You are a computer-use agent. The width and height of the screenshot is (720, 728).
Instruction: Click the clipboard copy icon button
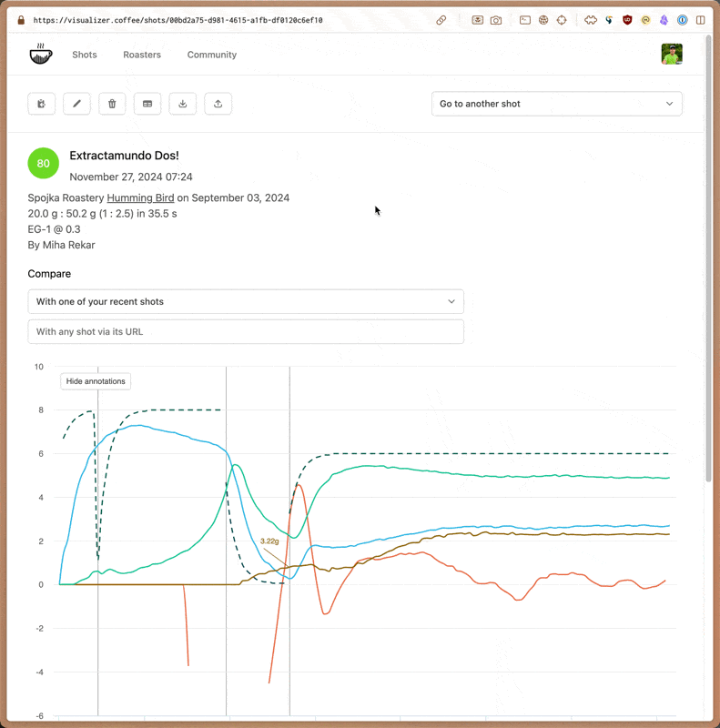click(42, 104)
